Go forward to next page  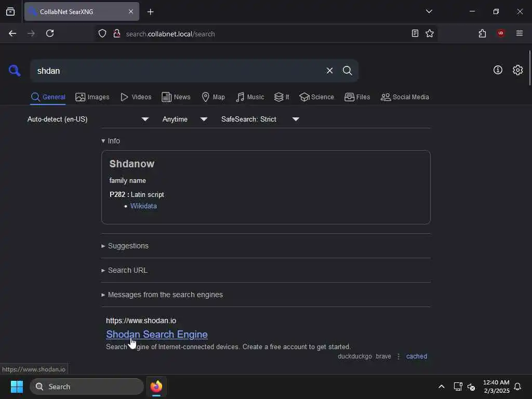(31, 34)
